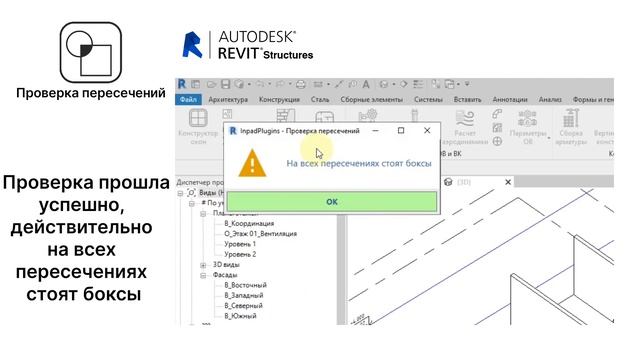Click the Revit R application icon
This screenshot has height=360, width=640.
(182, 84)
